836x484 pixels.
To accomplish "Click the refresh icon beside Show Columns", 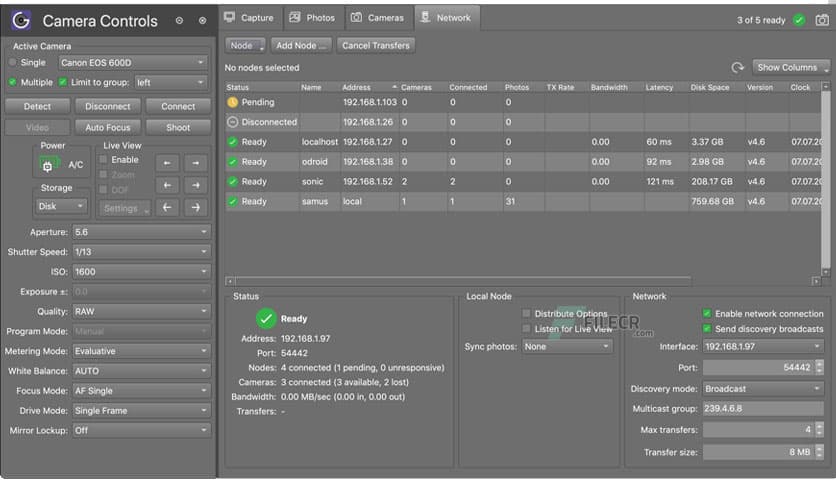I will [x=737, y=68].
